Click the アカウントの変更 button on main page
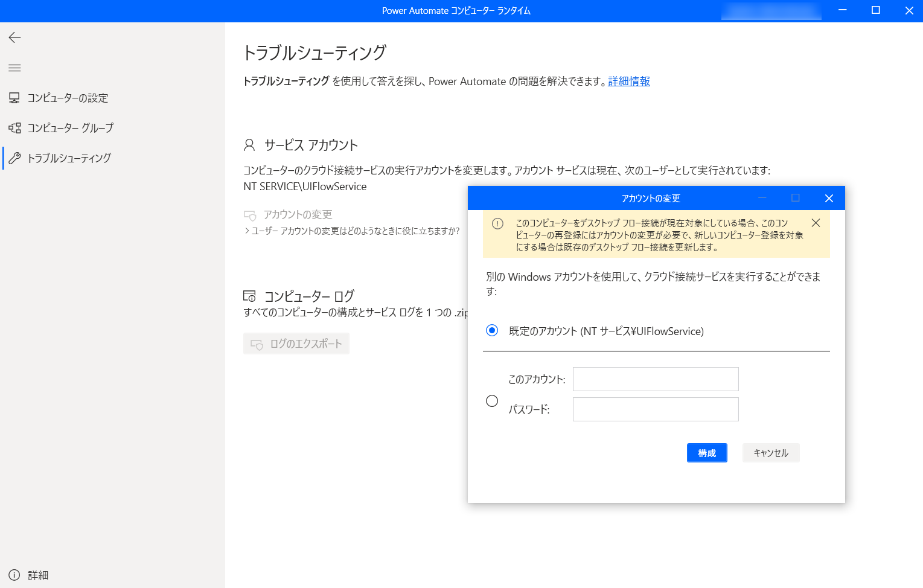 point(289,215)
